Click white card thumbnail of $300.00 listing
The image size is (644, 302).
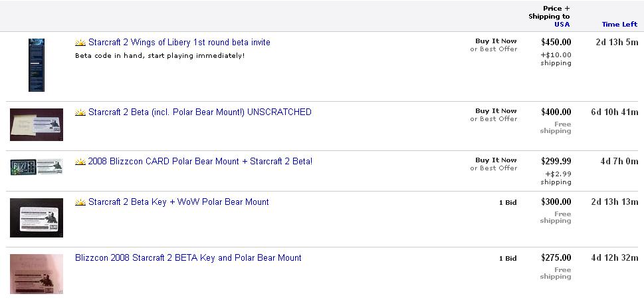[37, 218]
